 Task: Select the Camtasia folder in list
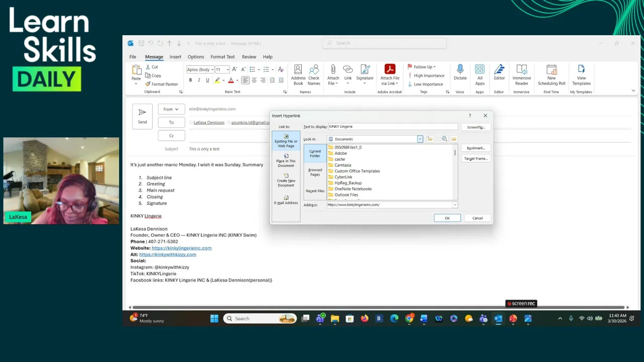click(x=343, y=165)
